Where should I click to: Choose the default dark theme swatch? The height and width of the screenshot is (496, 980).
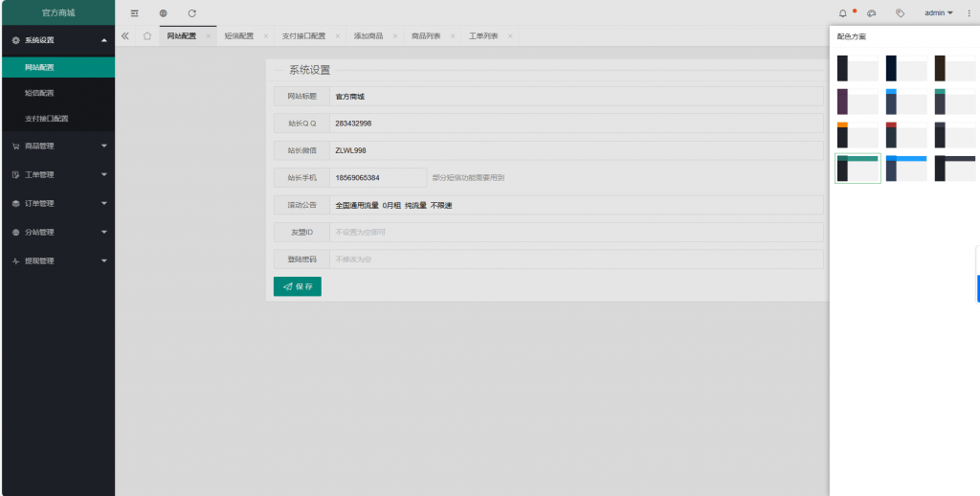point(857,68)
